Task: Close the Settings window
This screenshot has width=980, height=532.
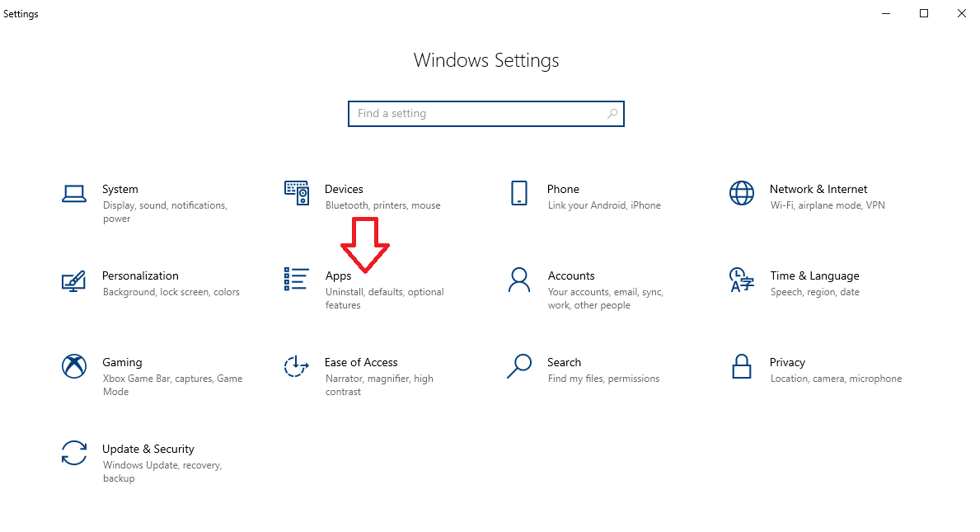Action: click(x=961, y=13)
